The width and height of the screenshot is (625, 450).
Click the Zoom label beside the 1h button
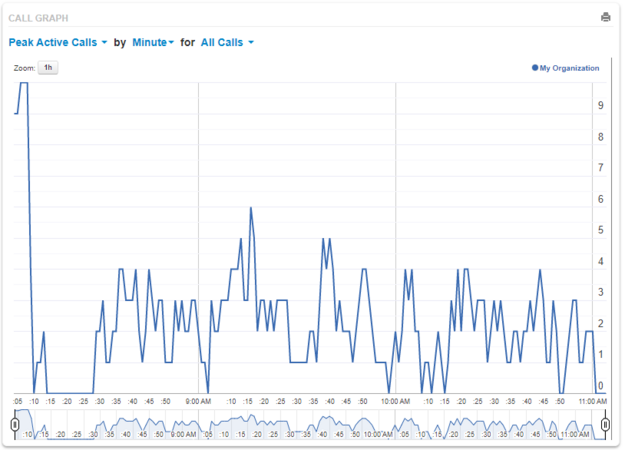(x=24, y=68)
